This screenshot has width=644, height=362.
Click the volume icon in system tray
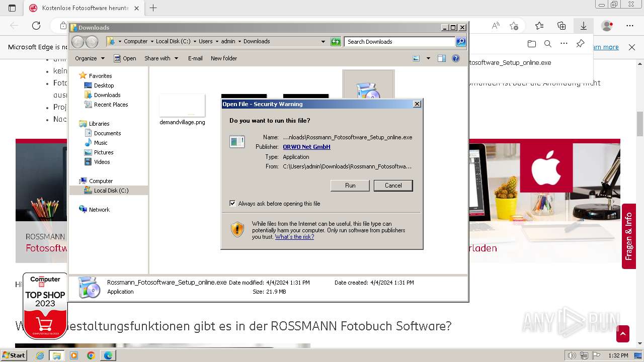[572, 355]
